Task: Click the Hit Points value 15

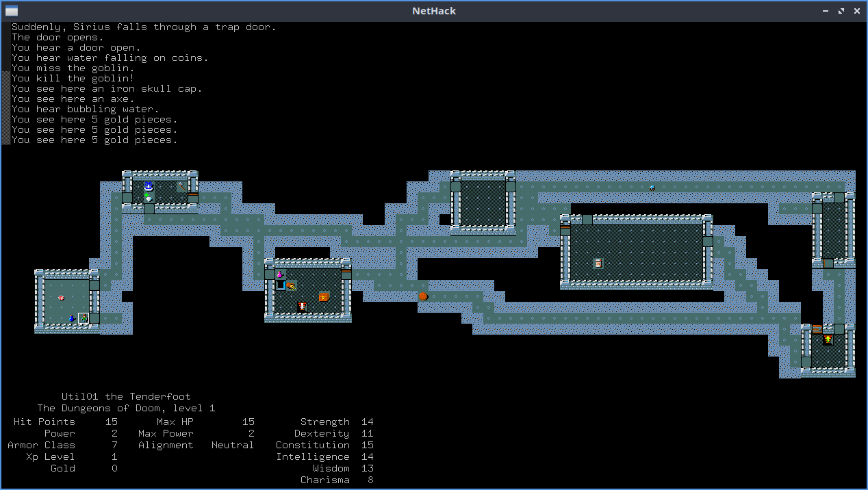Action: 112,422
